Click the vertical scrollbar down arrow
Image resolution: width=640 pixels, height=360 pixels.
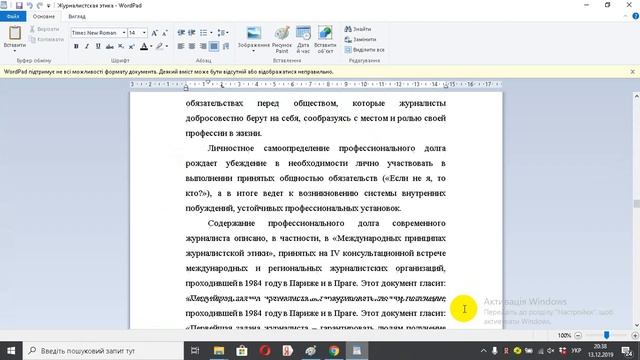point(636,325)
